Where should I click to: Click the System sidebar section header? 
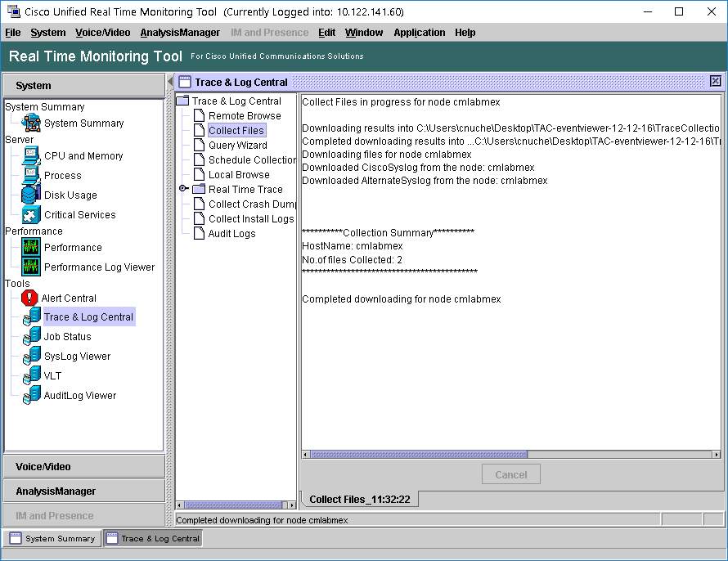(x=84, y=85)
